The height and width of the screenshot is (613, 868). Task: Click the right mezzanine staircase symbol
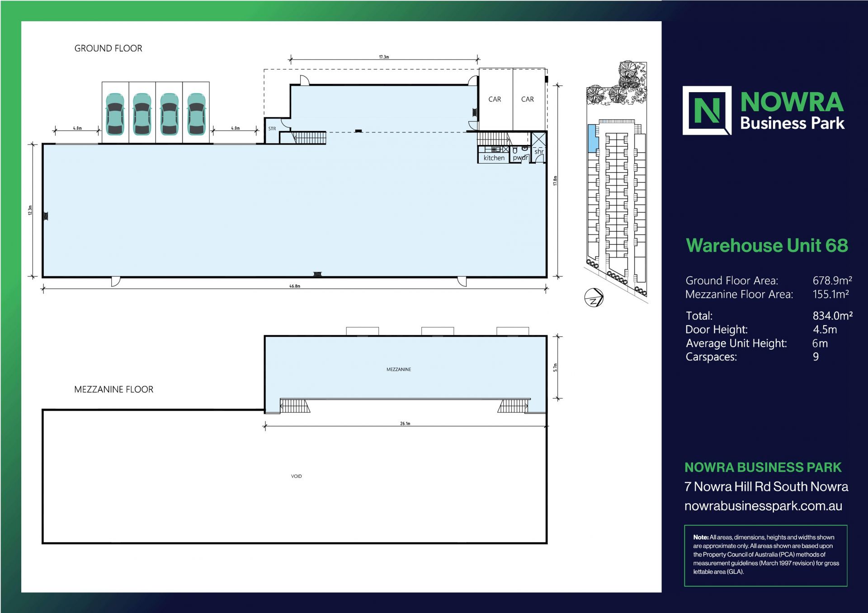coord(514,406)
